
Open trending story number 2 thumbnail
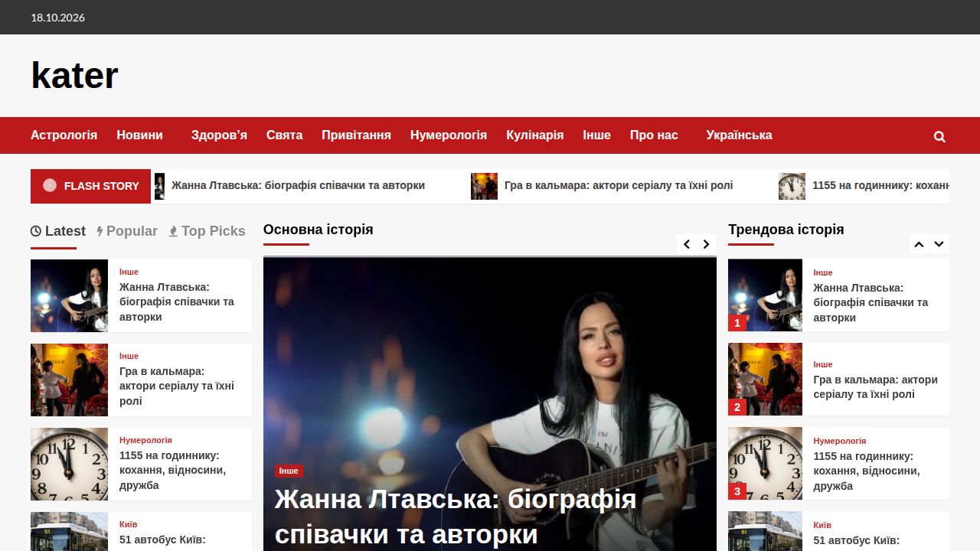tap(765, 379)
